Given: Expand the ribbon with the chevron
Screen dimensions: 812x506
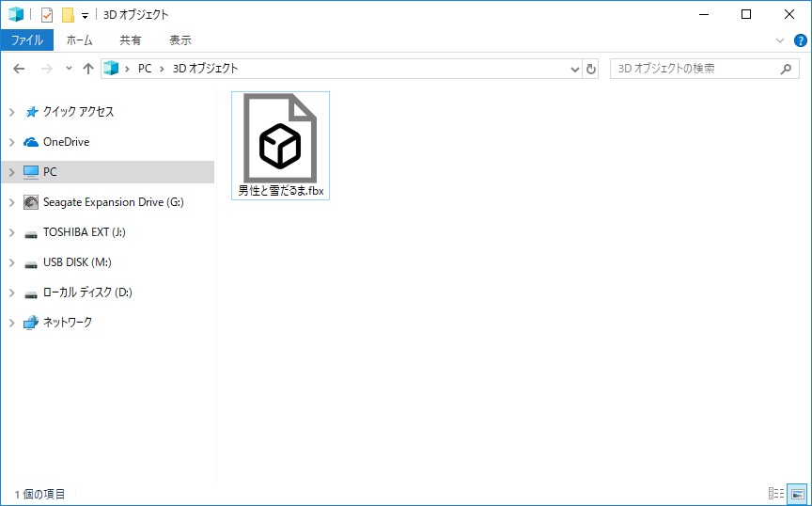Looking at the screenshot, I should (x=780, y=40).
